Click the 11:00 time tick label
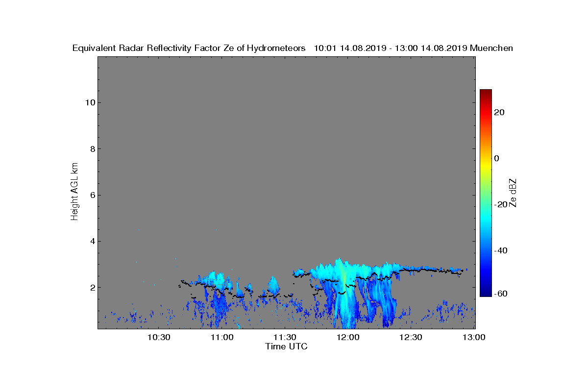Image resolution: width=588 pixels, height=392 pixels. [x=222, y=337]
